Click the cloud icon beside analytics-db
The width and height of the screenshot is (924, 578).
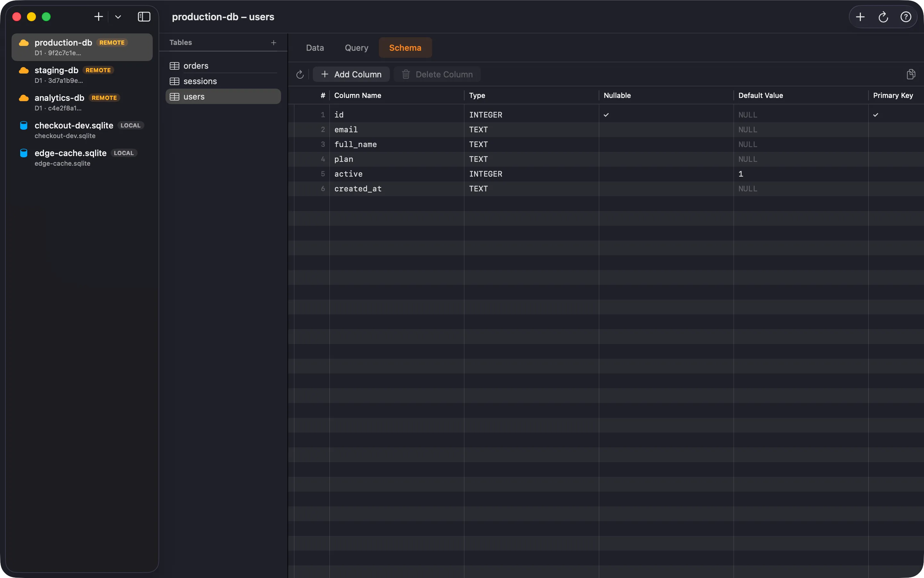click(x=24, y=98)
